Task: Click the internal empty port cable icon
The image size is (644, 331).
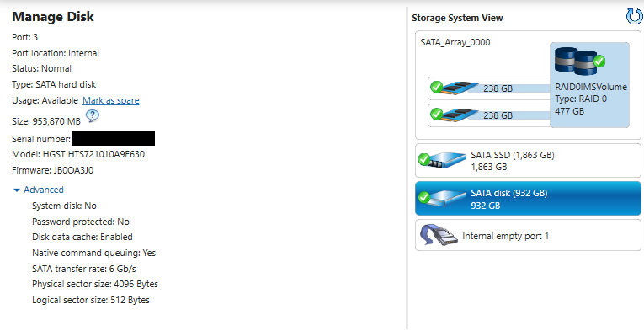Action: click(438, 235)
